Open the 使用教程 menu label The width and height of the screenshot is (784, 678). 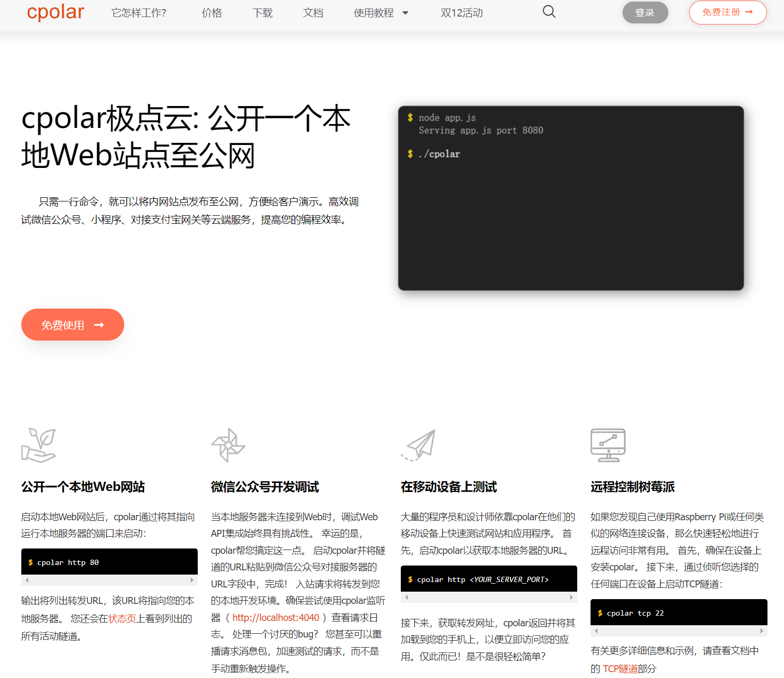[x=374, y=13]
